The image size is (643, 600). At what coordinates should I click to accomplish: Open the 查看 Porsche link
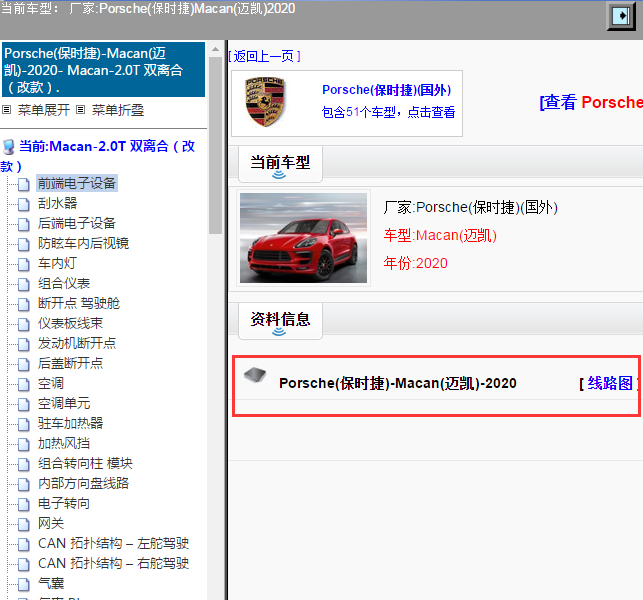[591, 102]
